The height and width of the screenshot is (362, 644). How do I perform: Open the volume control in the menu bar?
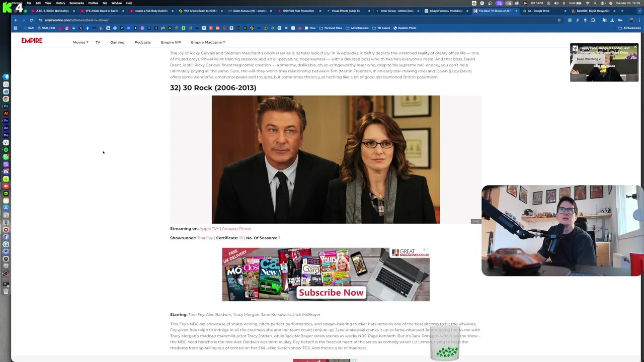556,3
